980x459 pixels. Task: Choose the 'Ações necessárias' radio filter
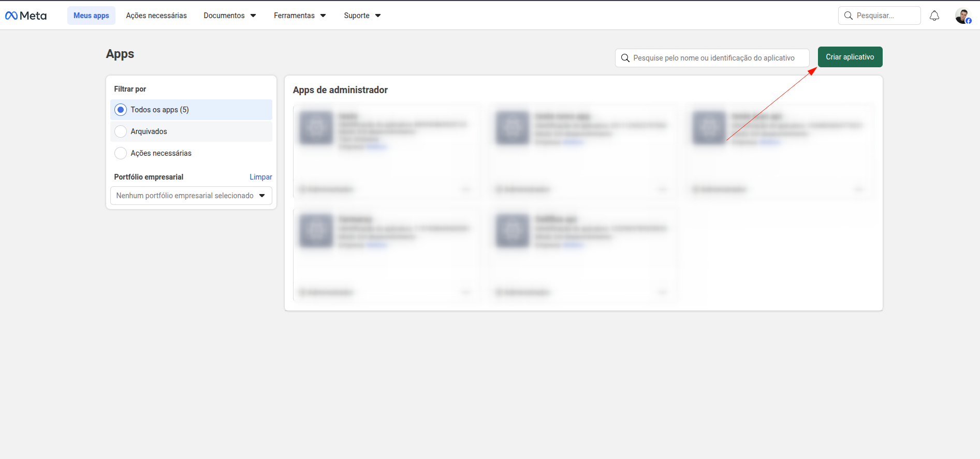click(121, 153)
